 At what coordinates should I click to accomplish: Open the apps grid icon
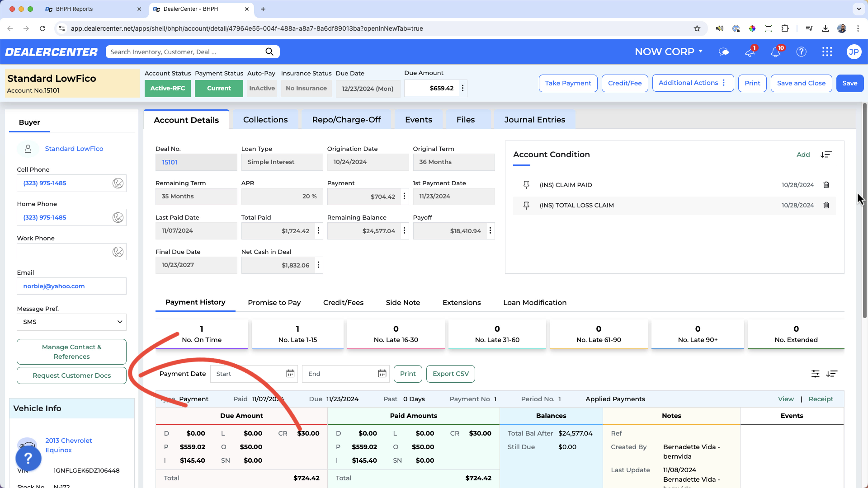827,52
